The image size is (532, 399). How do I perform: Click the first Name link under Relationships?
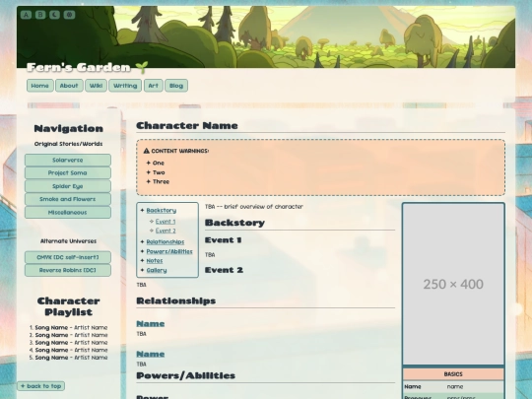tap(151, 324)
